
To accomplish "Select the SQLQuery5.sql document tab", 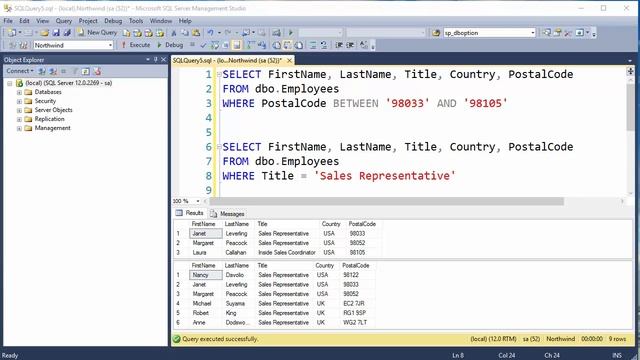I will 227,60.
